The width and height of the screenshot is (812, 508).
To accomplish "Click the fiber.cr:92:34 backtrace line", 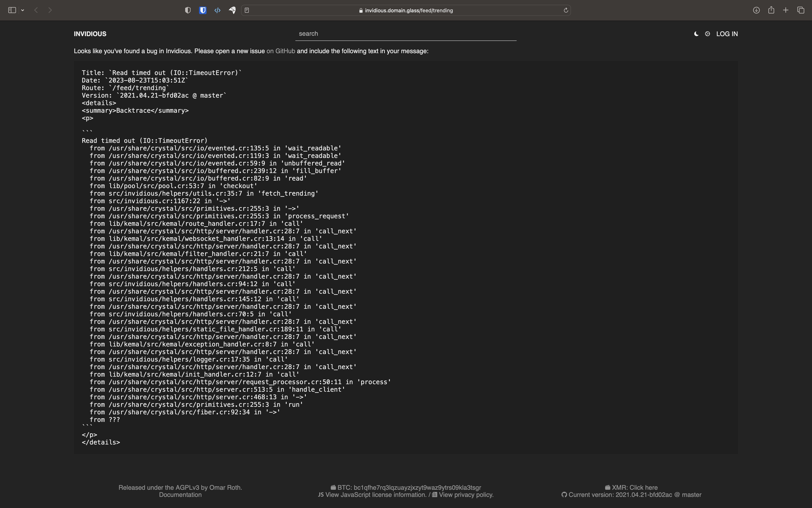I will [185, 412].
